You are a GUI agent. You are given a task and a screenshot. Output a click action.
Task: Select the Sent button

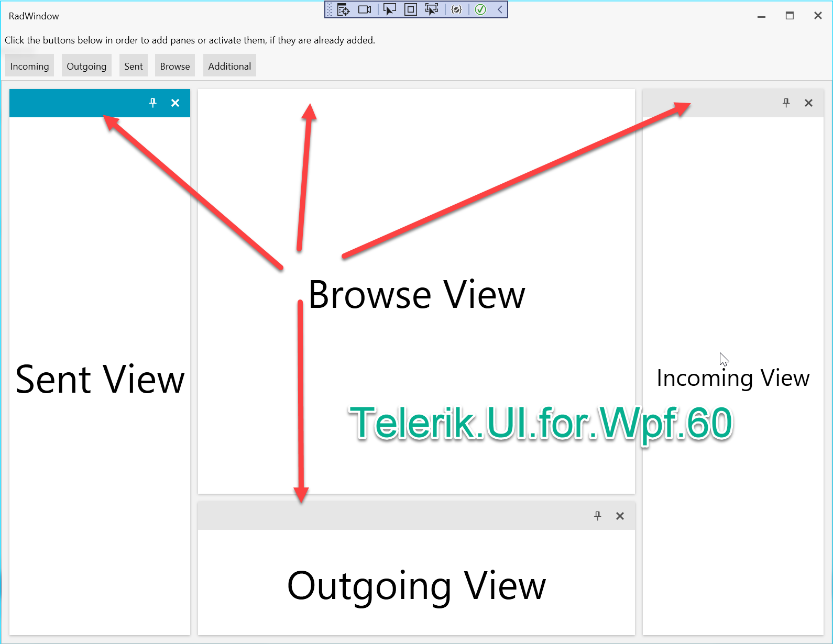tap(134, 66)
